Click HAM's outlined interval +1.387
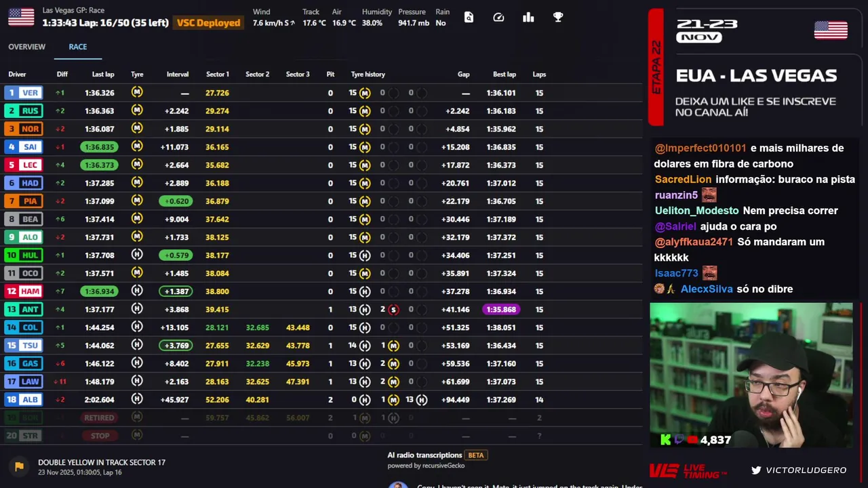 (176, 291)
